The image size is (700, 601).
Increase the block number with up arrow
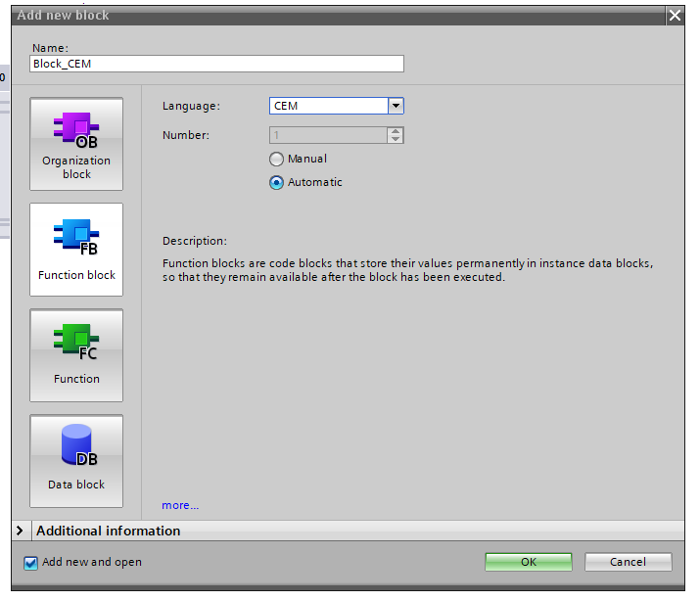pos(396,131)
